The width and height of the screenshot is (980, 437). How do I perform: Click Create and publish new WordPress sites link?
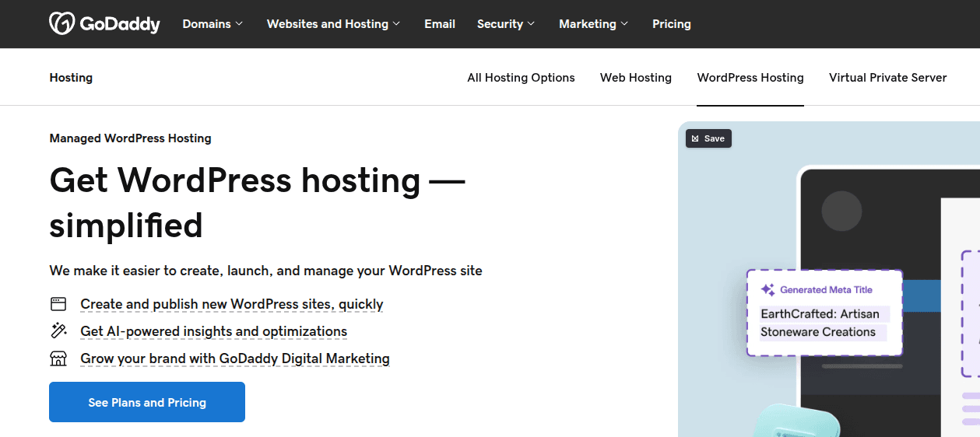click(x=231, y=304)
